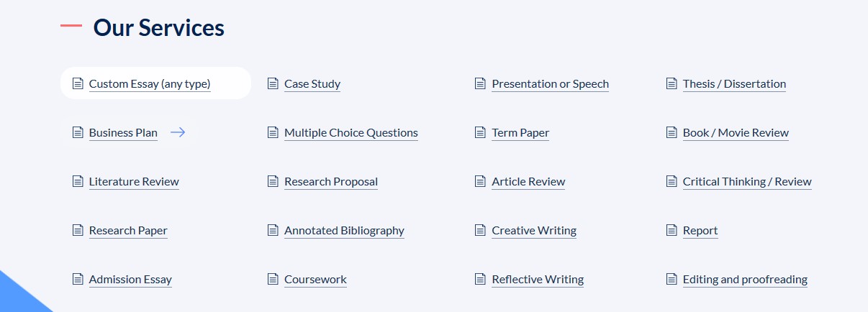Open the Research Paper link
868x312 pixels.
128,231
